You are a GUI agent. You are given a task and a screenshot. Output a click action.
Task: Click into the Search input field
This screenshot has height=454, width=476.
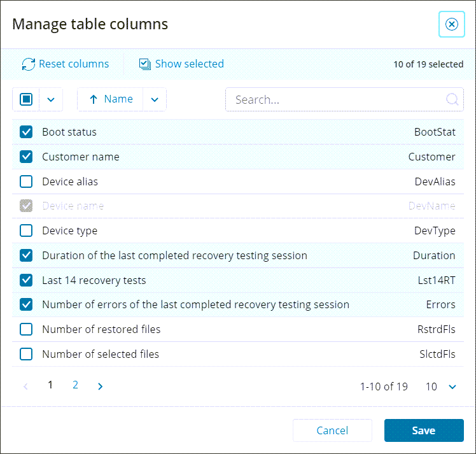pyautogui.click(x=337, y=99)
